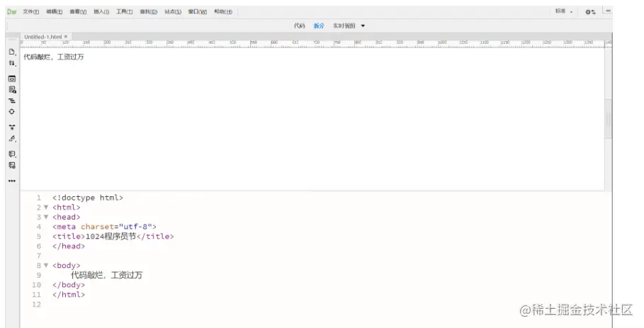The image size is (644, 328).
Task: Open the 查看(V) menu
Action: [78, 12]
